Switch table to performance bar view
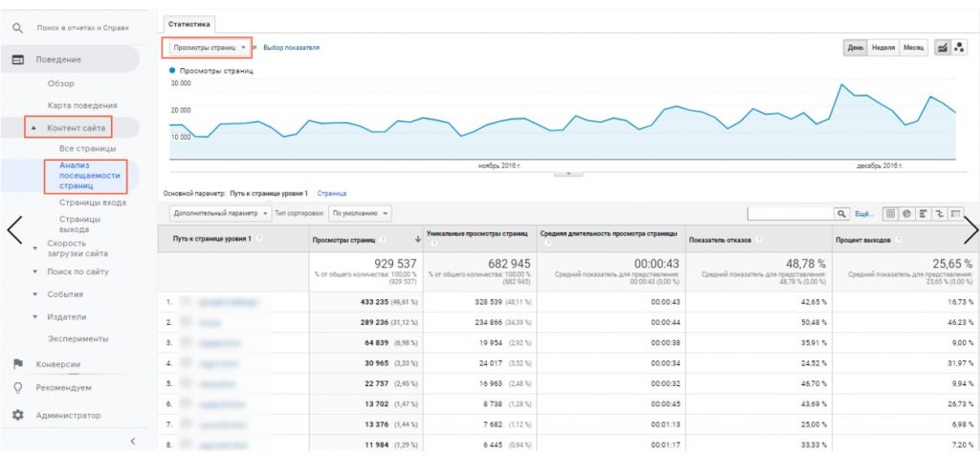980x457 pixels. pos(922,213)
